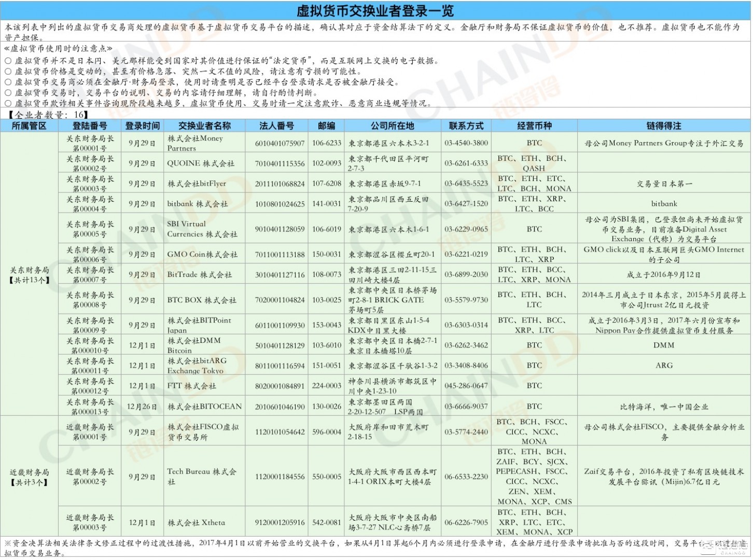753x560 pixels.
Task: Click phone number 045-286-0647
Action: (466, 386)
